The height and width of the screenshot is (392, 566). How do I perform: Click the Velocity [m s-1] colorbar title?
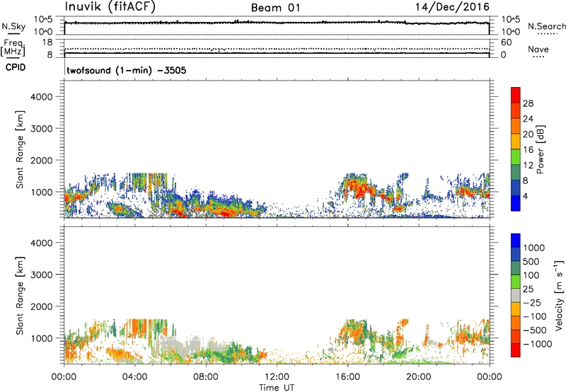559,295
